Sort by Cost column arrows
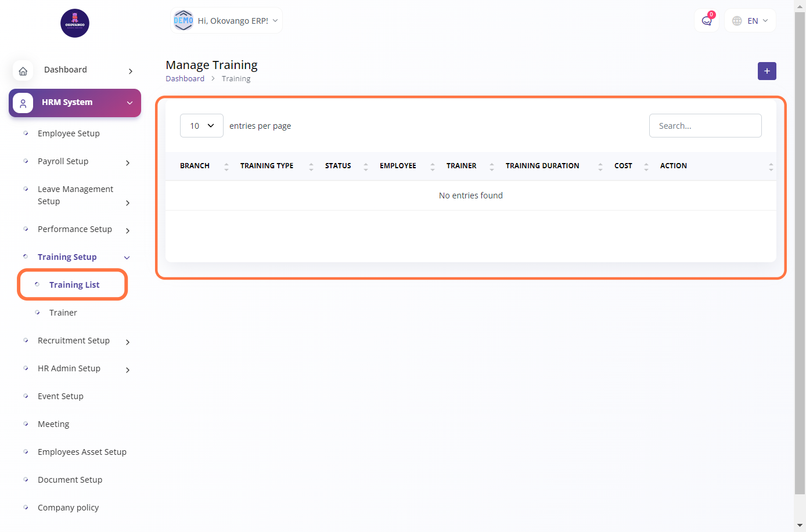The height and width of the screenshot is (532, 806). (646, 167)
